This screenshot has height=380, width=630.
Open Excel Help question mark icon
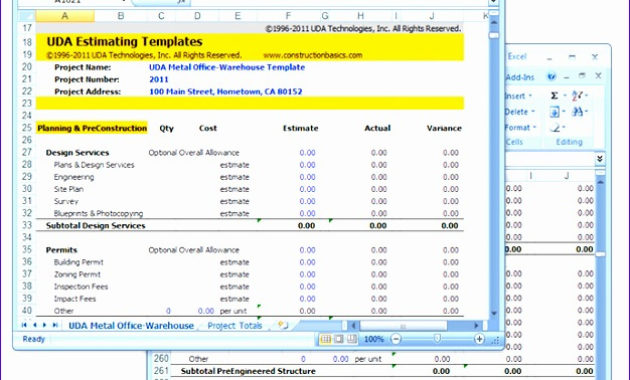click(x=552, y=76)
